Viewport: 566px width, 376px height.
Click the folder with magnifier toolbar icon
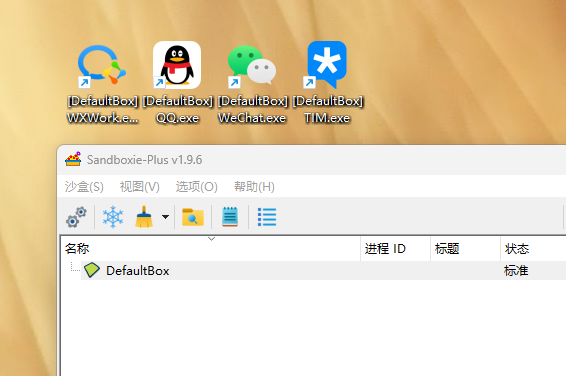[x=193, y=217]
